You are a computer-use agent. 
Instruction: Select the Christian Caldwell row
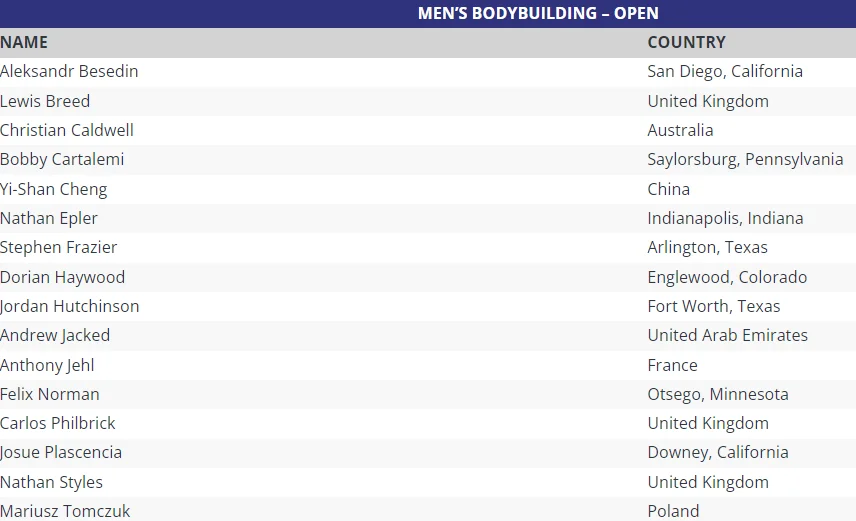coord(67,130)
